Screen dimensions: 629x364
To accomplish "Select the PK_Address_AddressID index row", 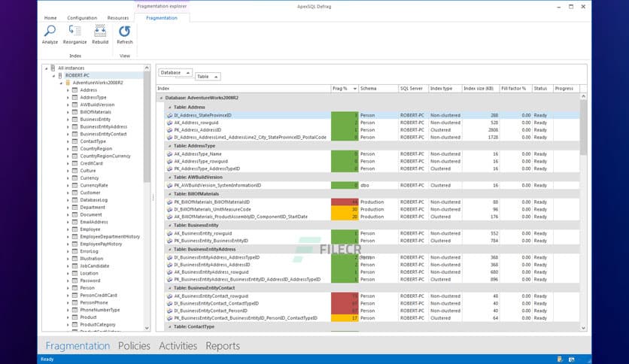I will pos(372,130).
